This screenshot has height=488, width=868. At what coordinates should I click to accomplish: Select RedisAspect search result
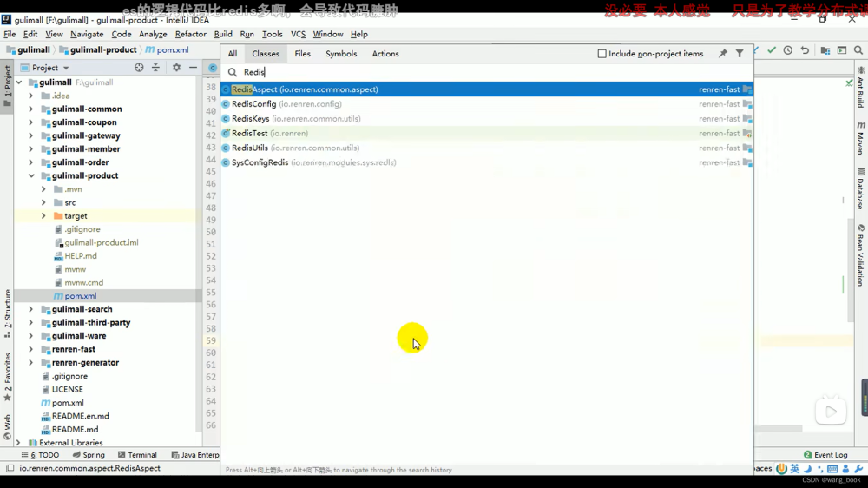[487, 89]
